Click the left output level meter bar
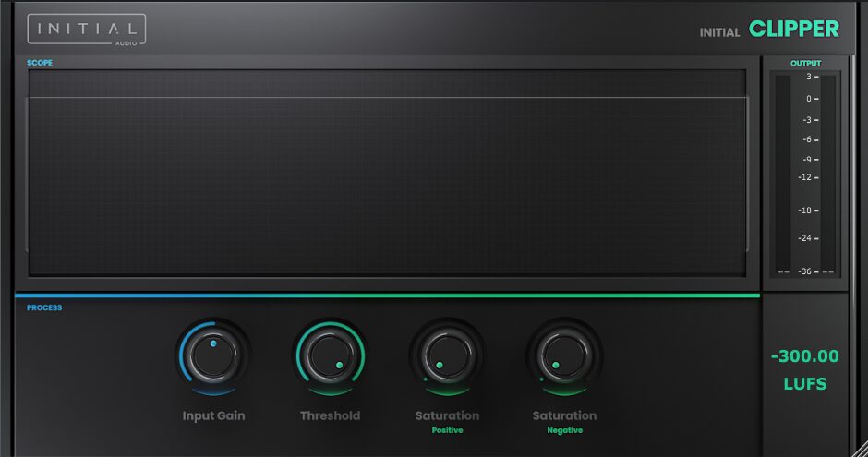 click(782, 174)
